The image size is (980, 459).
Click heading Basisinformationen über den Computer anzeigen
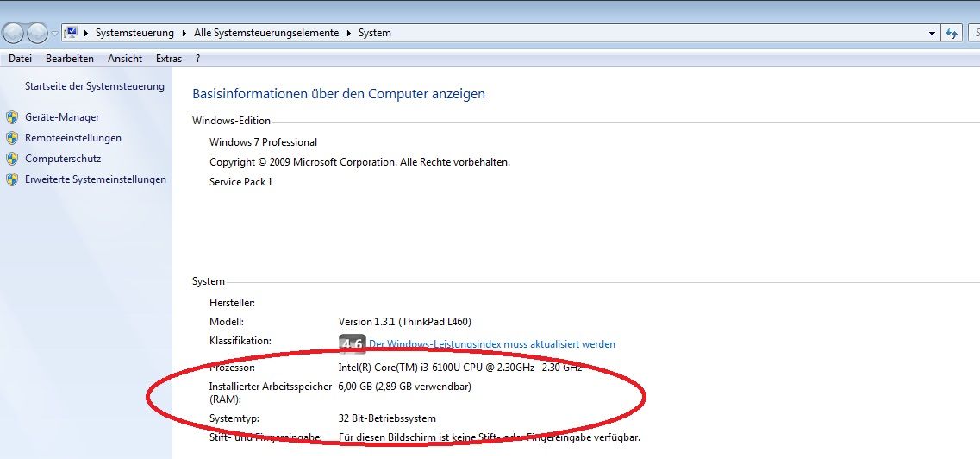339,94
